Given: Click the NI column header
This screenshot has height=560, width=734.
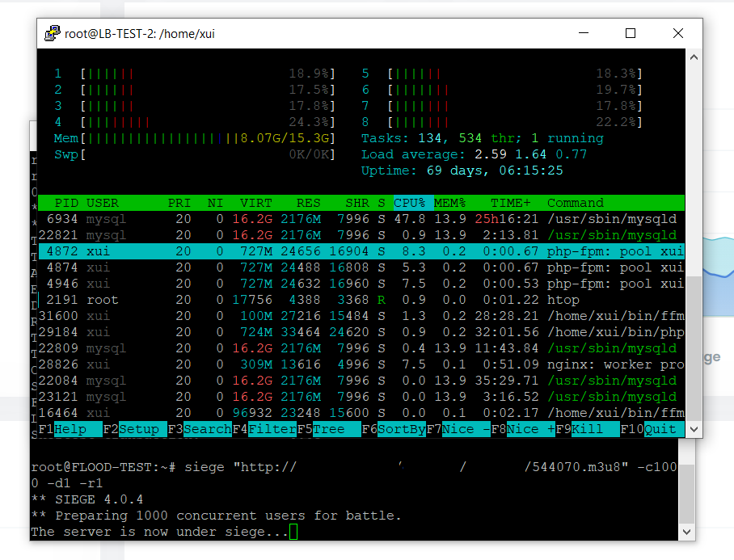Looking at the screenshot, I should pos(215,203).
